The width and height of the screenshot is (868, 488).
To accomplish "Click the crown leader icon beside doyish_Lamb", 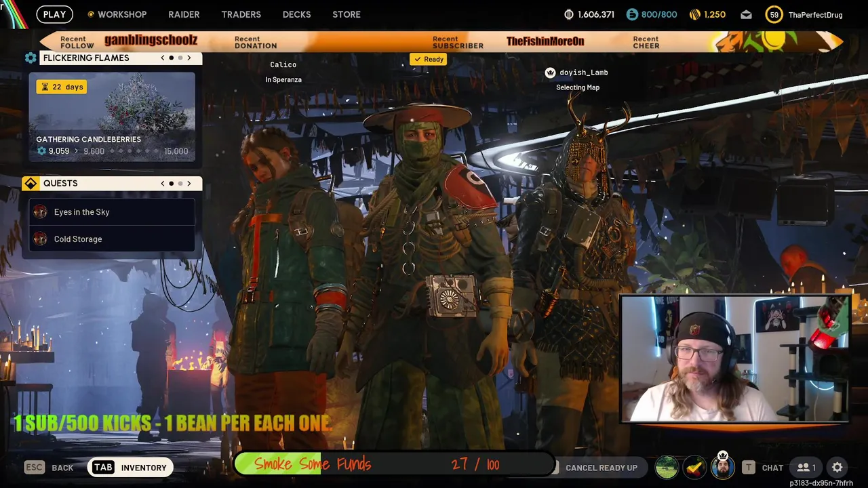I will click(551, 73).
